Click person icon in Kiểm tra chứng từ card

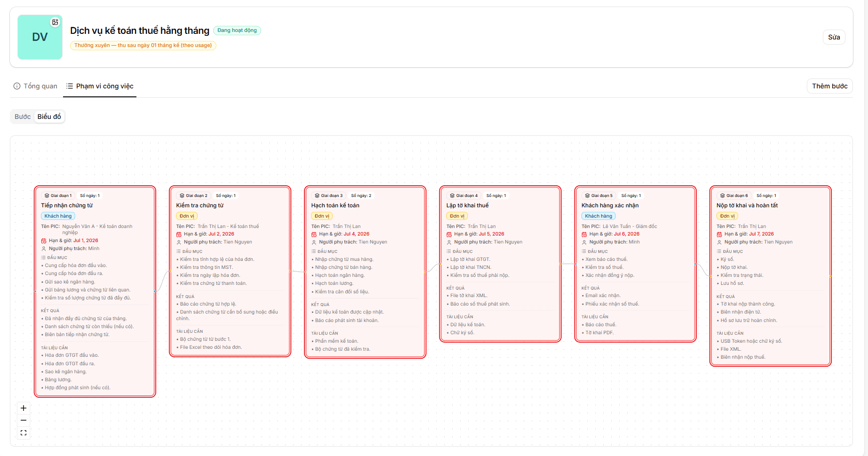(179, 242)
